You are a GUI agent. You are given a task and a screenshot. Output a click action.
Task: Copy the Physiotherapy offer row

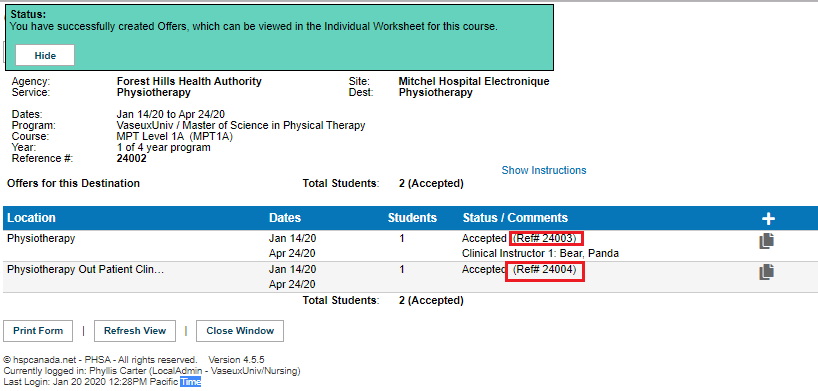(x=766, y=241)
